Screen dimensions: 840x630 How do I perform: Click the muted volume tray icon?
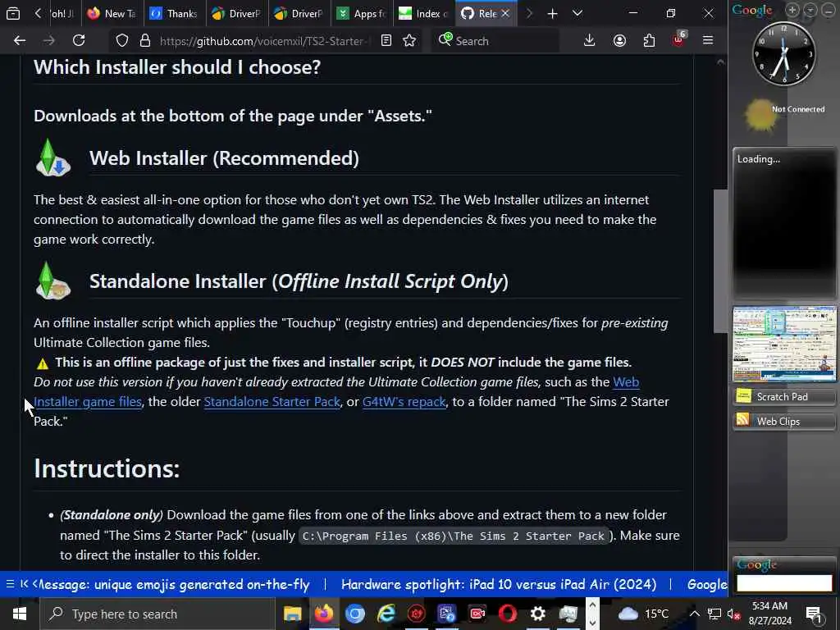(733, 614)
